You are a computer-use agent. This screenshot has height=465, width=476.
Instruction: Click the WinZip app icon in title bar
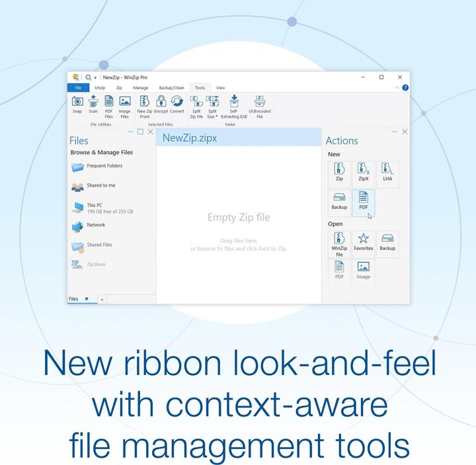(75, 77)
